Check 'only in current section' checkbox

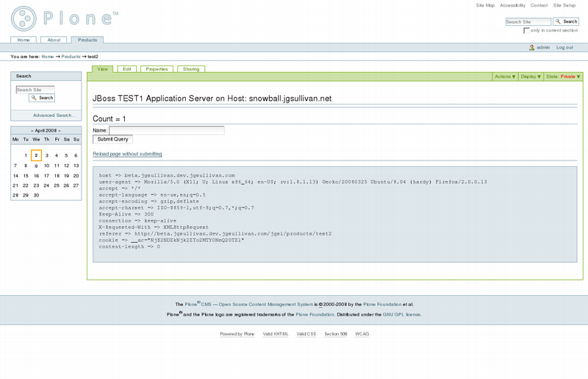pos(526,31)
